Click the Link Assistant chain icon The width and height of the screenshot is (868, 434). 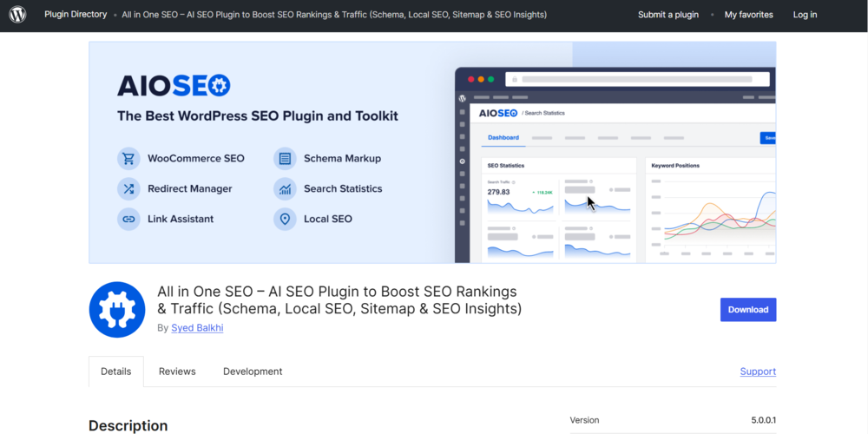click(128, 220)
